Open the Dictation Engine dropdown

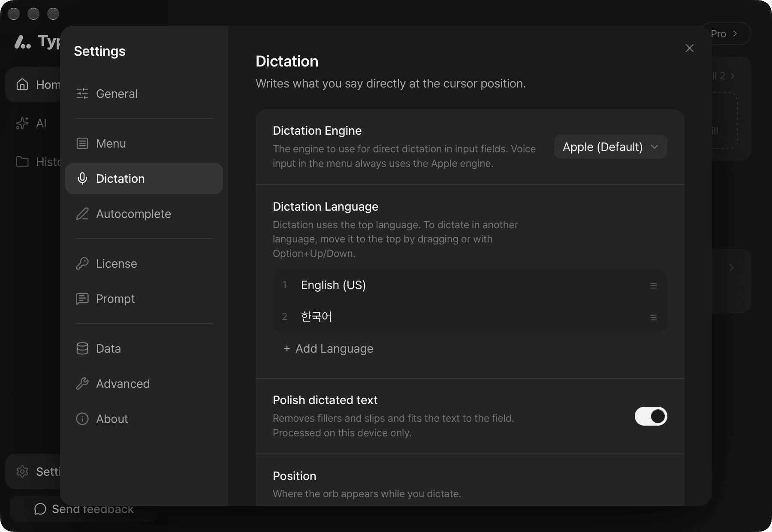pos(611,147)
